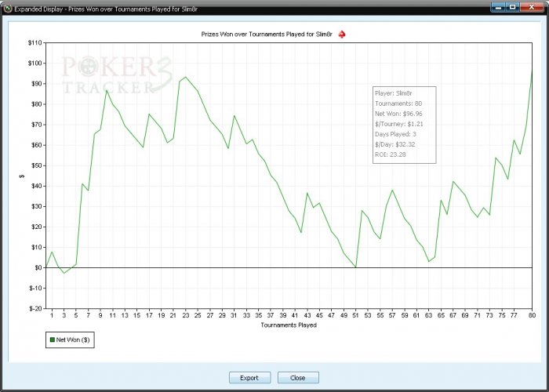Click the final data point at tournament 80
The image size is (549, 392).
pos(532,71)
